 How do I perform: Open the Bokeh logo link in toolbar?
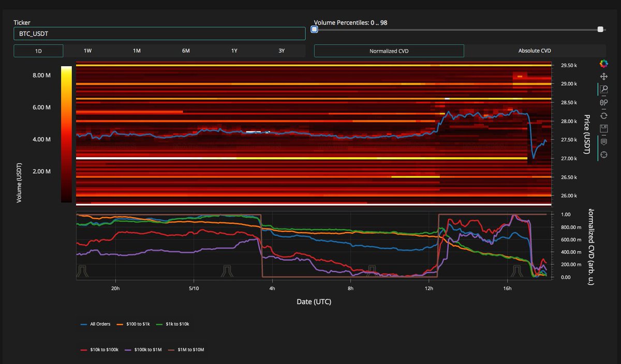603,63
